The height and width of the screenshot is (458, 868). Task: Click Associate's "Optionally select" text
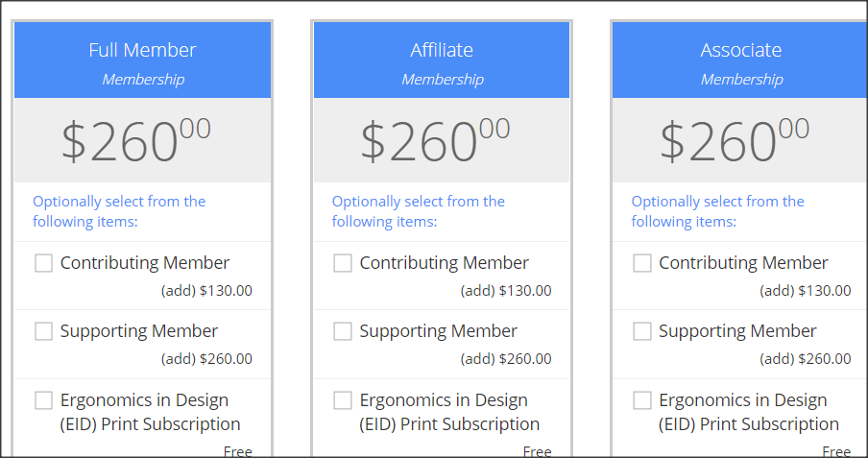tap(718, 211)
